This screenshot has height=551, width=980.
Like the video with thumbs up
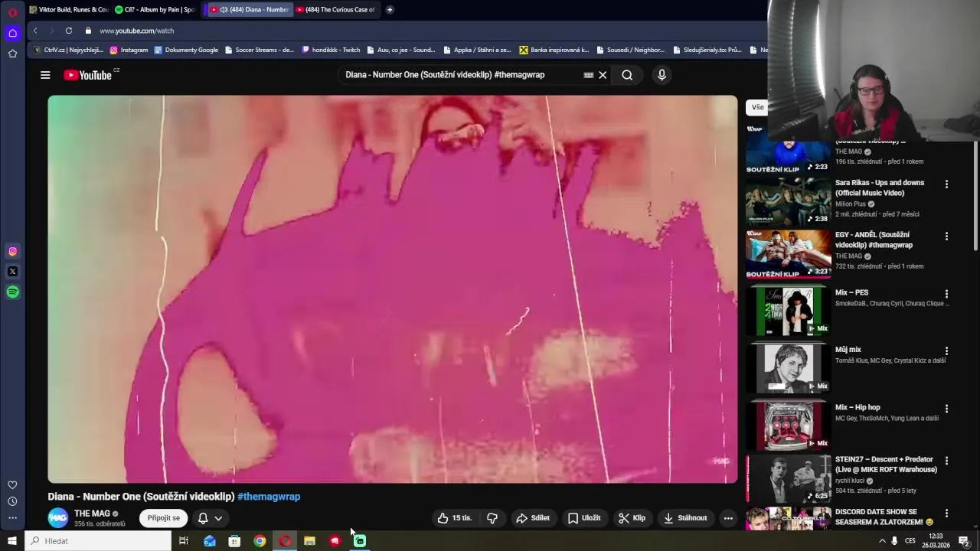454,518
